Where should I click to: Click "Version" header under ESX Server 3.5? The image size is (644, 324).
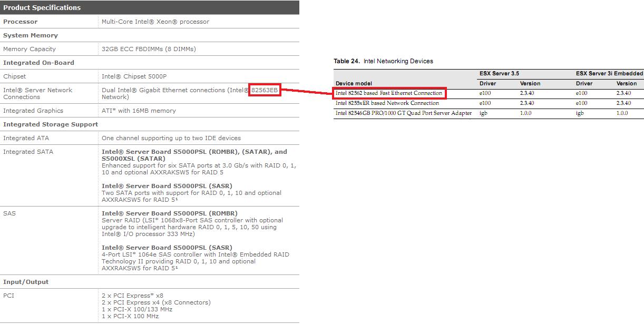pos(530,83)
